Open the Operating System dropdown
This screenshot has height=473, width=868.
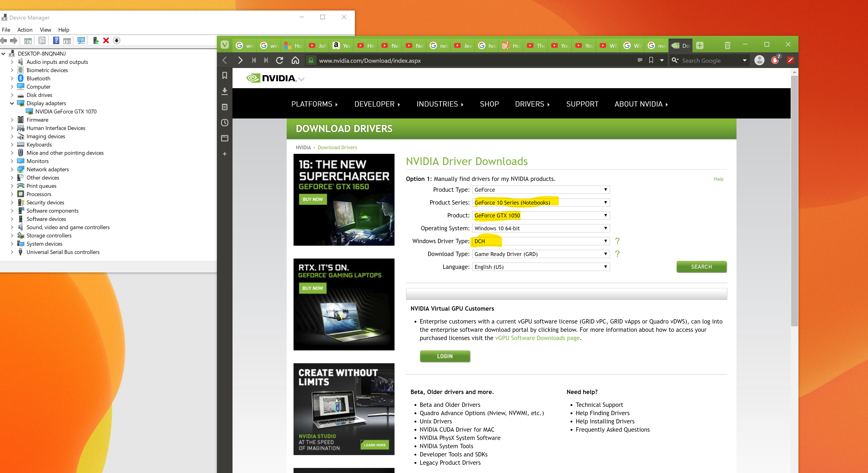click(x=540, y=228)
